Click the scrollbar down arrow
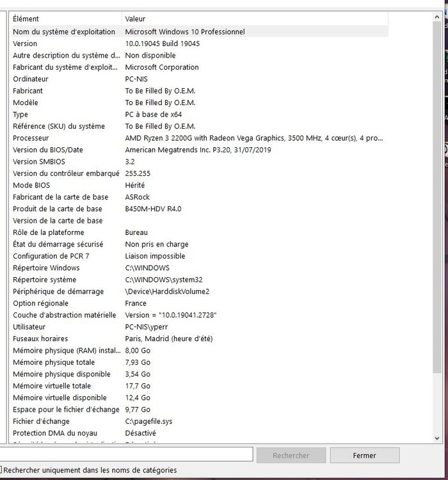 (436, 437)
